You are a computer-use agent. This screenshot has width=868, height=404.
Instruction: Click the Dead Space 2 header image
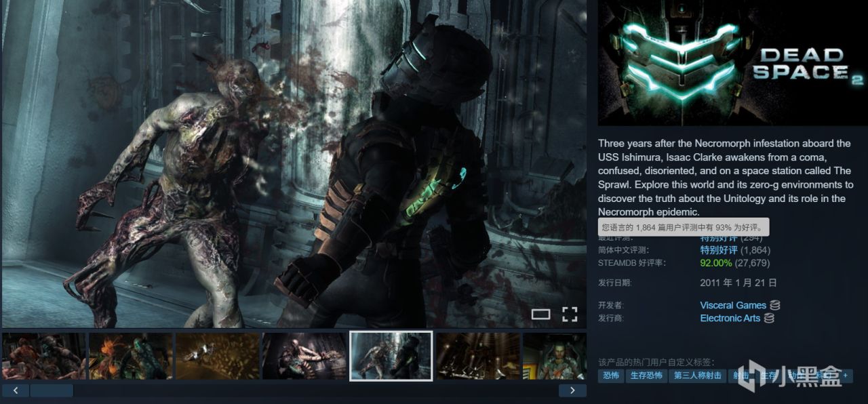[733, 62]
